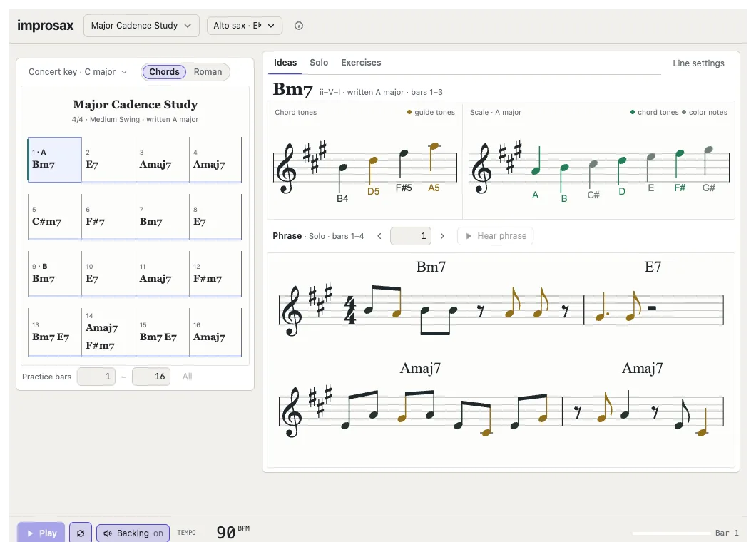This screenshot has width=756, height=542.
Task: Click the 90 BPM tempo value
Action: click(x=226, y=532)
